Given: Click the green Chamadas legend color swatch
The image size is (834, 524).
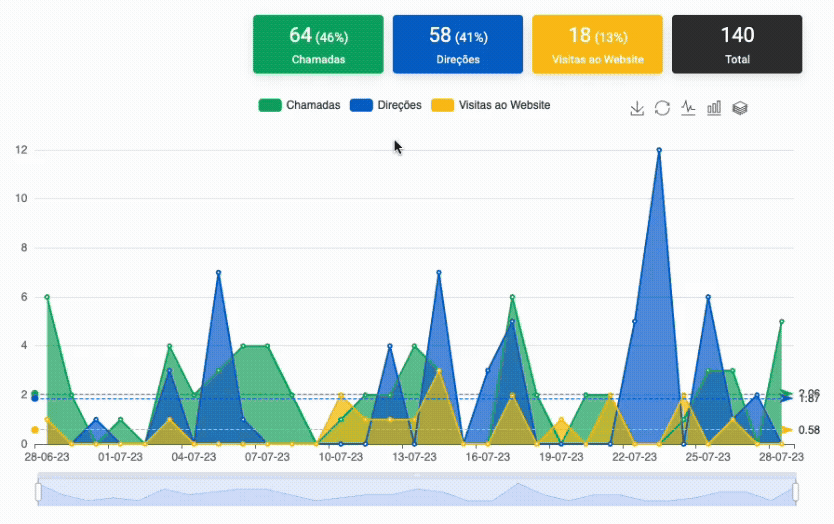Looking at the screenshot, I should tap(270, 105).
